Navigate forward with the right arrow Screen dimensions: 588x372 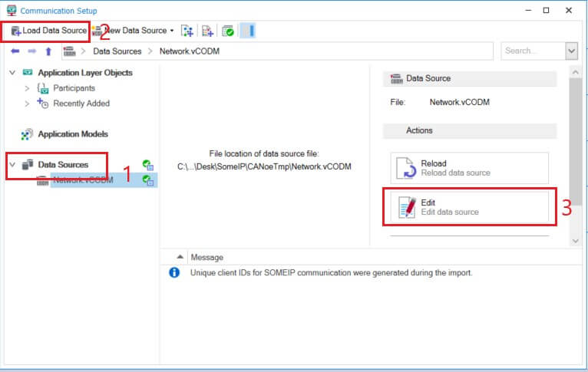click(x=31, y=51)
